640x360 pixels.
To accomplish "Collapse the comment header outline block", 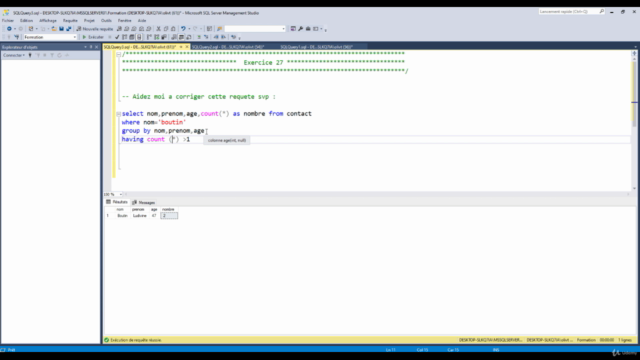I will (x=118, y=54).
